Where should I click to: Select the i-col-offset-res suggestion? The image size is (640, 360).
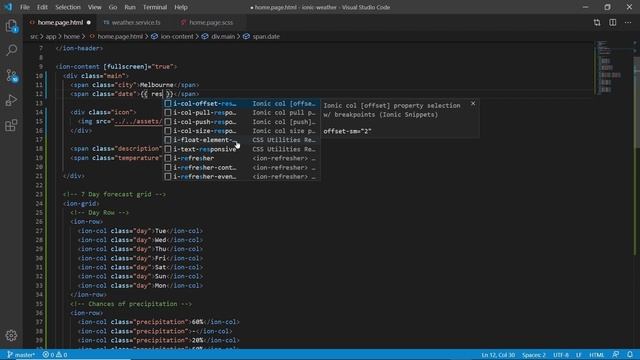pos(242,104)
